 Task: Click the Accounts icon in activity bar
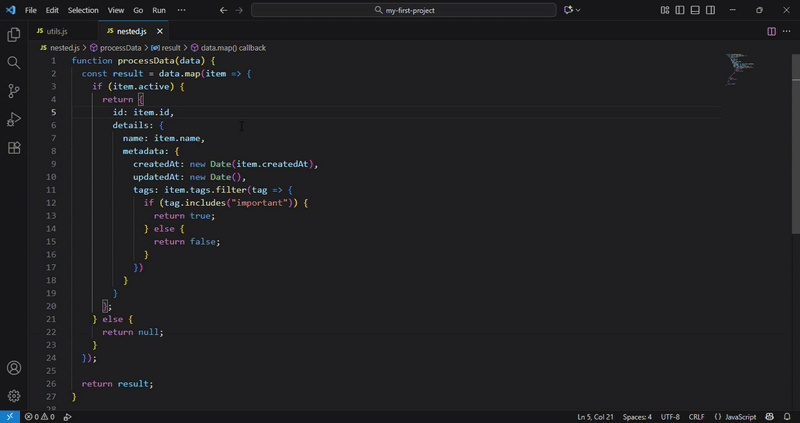pyautogui.click(x=14, y=369)
